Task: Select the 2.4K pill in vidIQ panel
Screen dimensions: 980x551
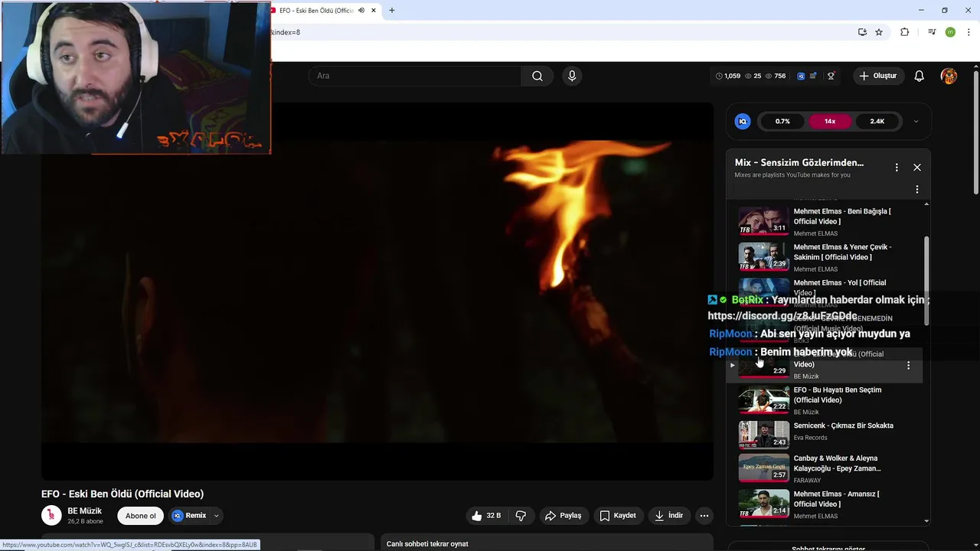Action: [x=877, y=121]
